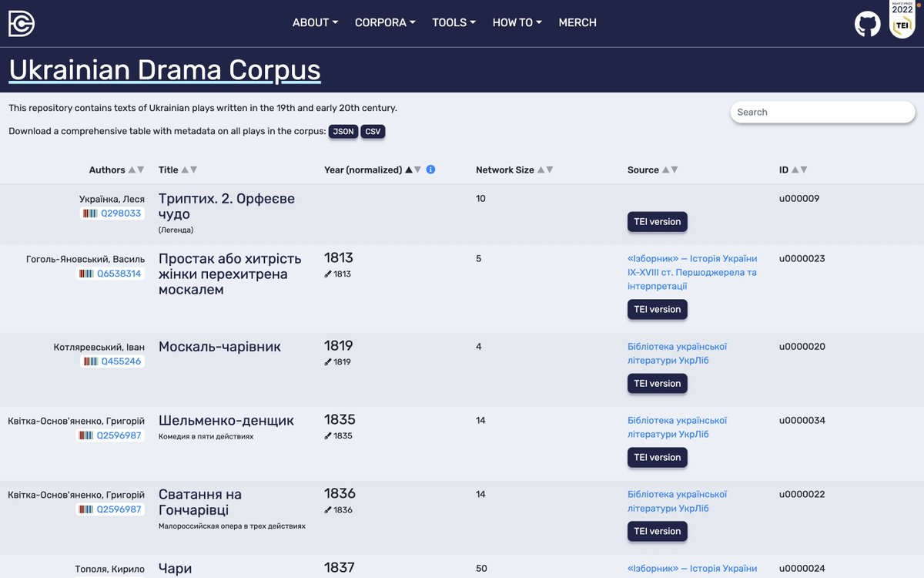The width and height of the screenshot is (924, 578).
Task: Select year value 1819
Action: tap(339, 346)
